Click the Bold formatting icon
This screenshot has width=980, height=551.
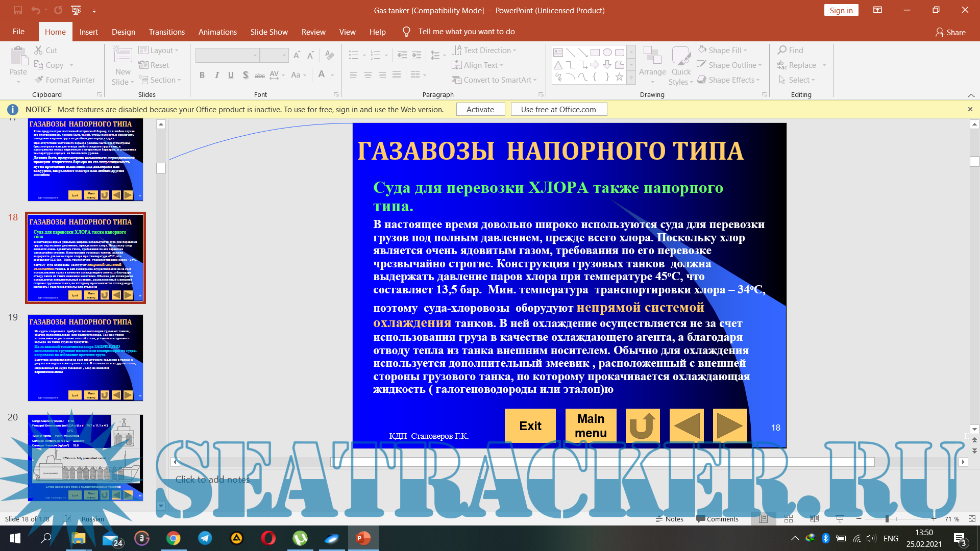[x=202, y=75]
